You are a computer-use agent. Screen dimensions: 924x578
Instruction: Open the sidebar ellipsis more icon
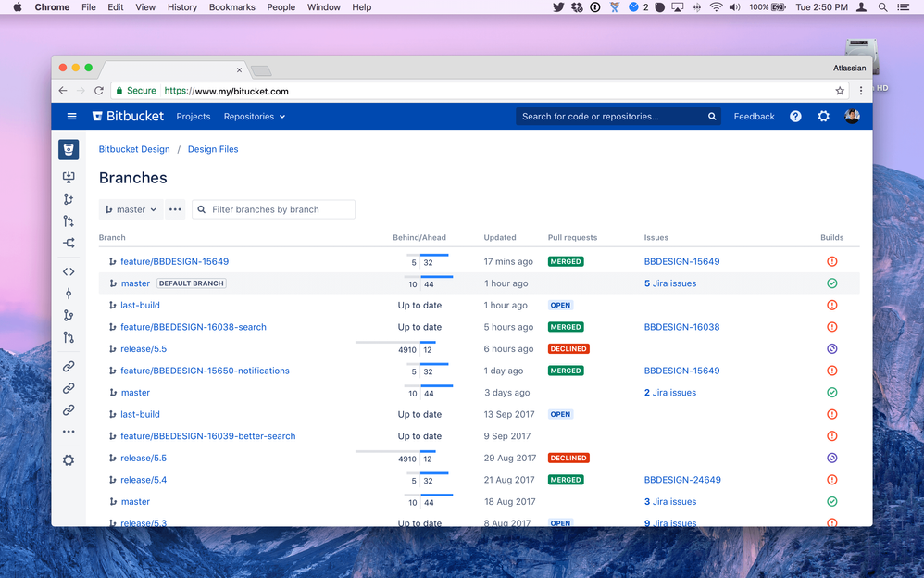(69, 432)
